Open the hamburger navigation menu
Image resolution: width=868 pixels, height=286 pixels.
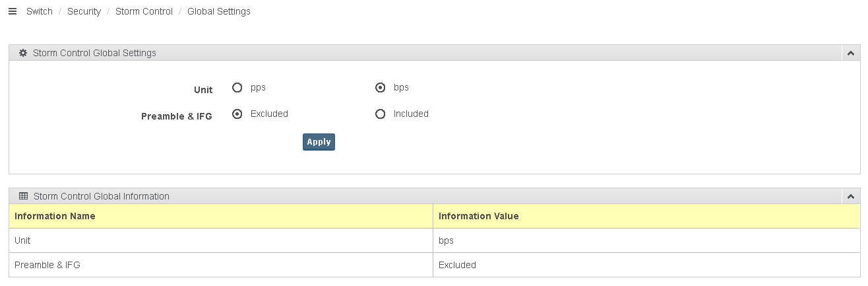pyautogui.click(x=13, y=11)
